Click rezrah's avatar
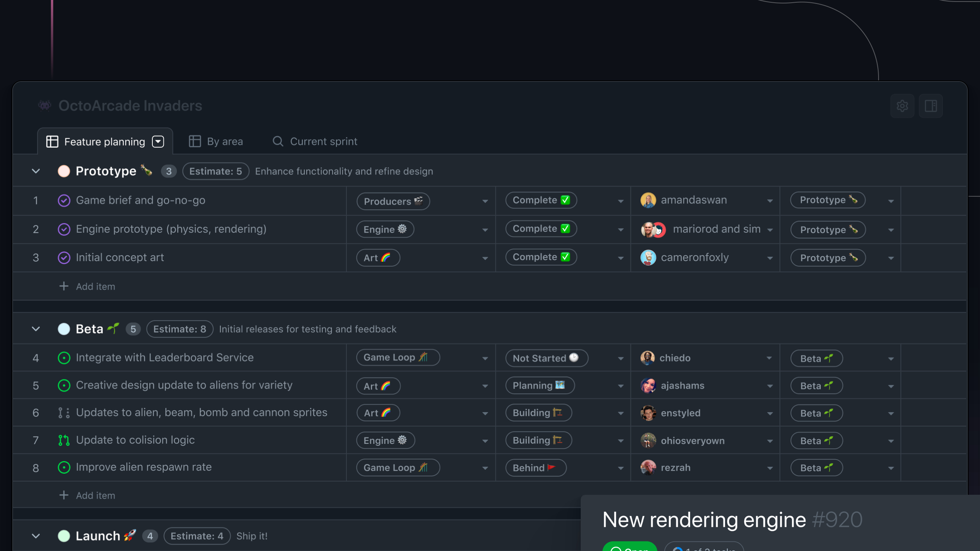The width and height of the screenshot is (980, 551). (648, 468)
